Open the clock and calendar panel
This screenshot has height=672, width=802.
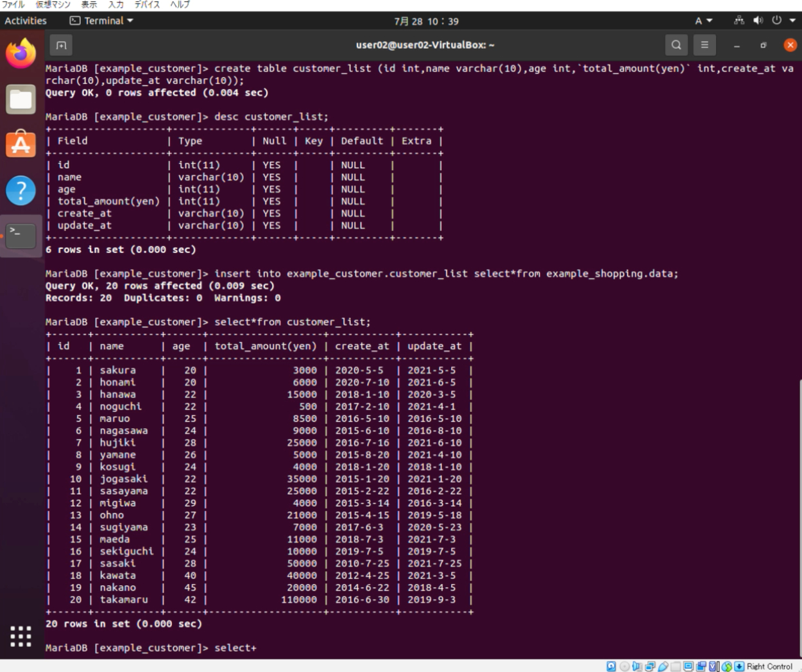426,21
